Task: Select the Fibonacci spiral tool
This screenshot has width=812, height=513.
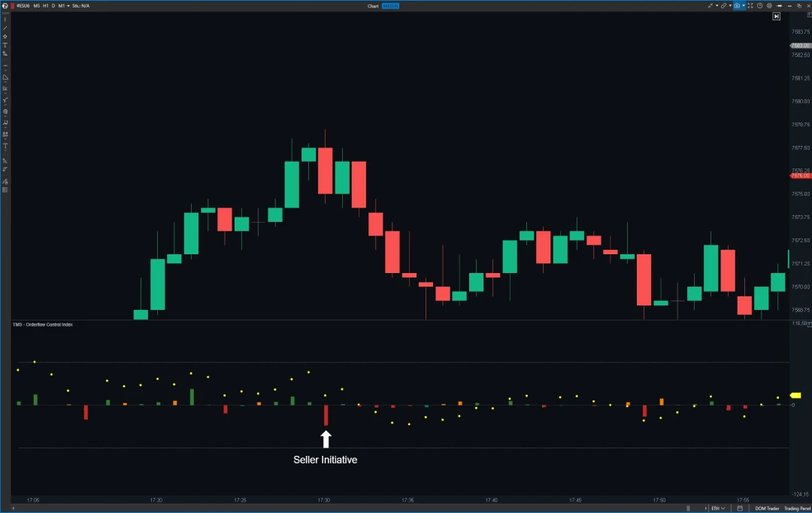Action: coord(5,111)
